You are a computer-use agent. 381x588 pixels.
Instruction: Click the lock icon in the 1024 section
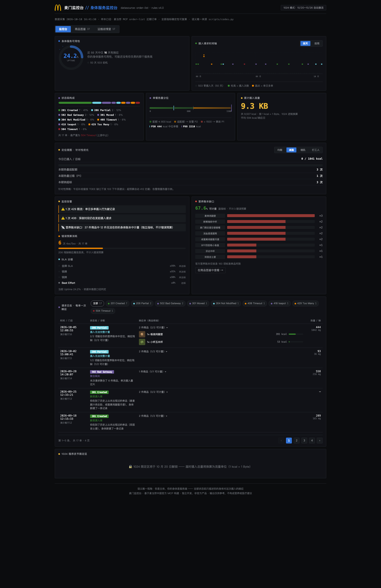coord(131,467)
